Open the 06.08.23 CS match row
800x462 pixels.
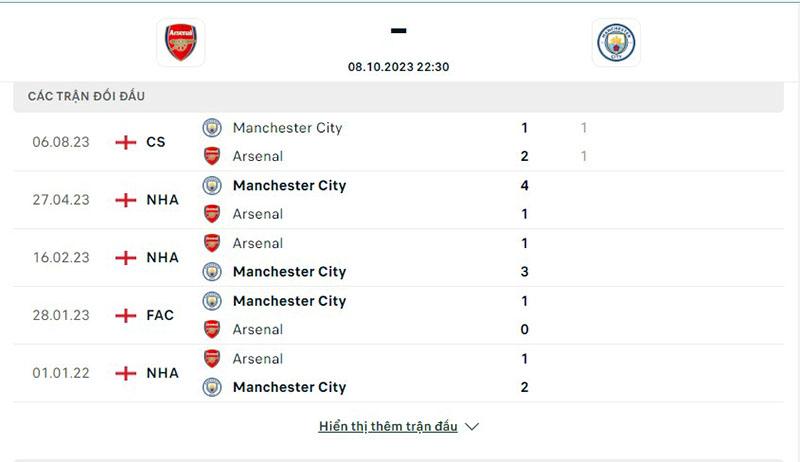pyautogui.click(x=400, y=142)
